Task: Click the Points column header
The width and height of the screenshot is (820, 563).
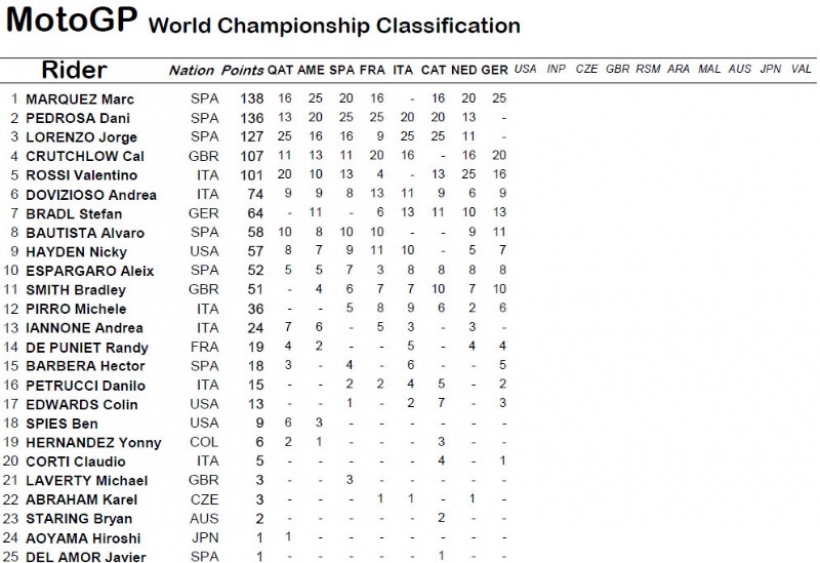Action: point(242,71)
